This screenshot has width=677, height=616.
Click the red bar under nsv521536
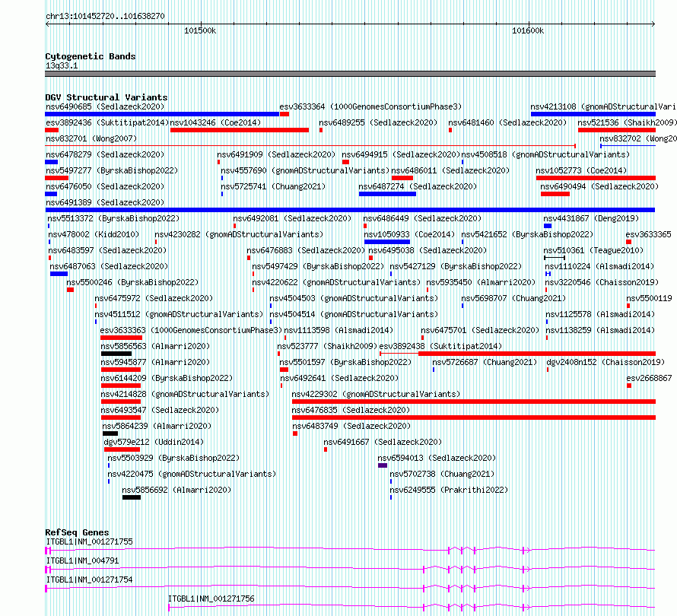617,130
